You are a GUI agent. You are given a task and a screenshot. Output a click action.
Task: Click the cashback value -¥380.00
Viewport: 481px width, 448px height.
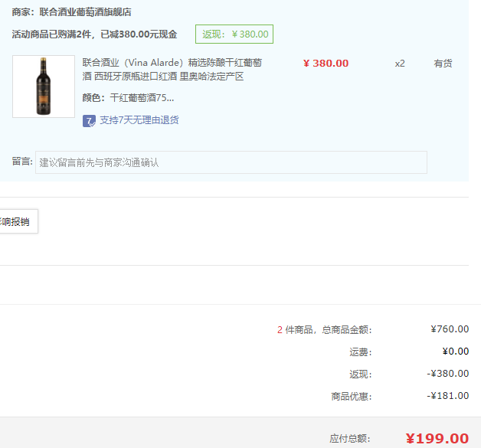(448, 374)
